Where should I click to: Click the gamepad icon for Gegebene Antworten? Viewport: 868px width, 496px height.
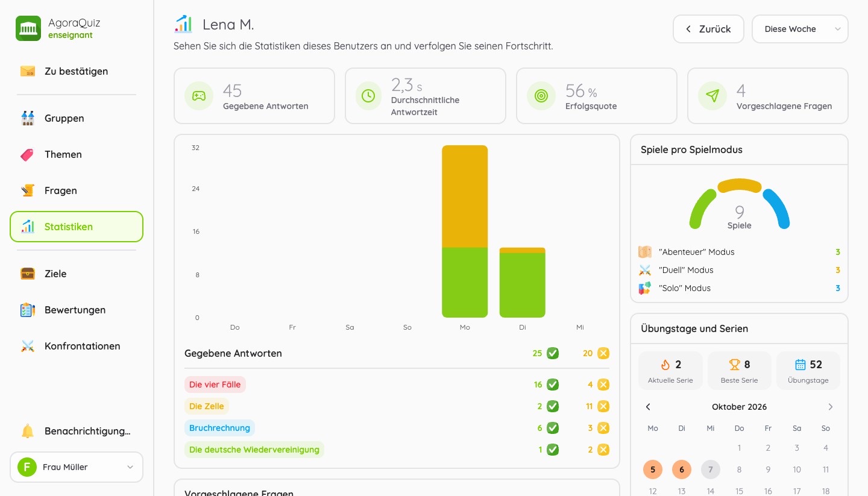(x=199, y=96)
